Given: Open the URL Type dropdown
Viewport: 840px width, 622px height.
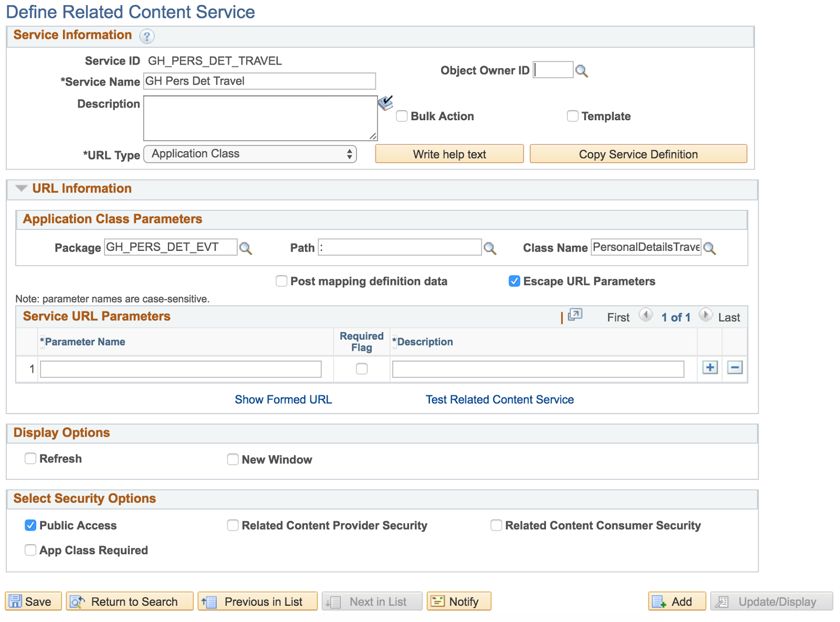Looking at the screenshot, I should click(x=250, y=154).
